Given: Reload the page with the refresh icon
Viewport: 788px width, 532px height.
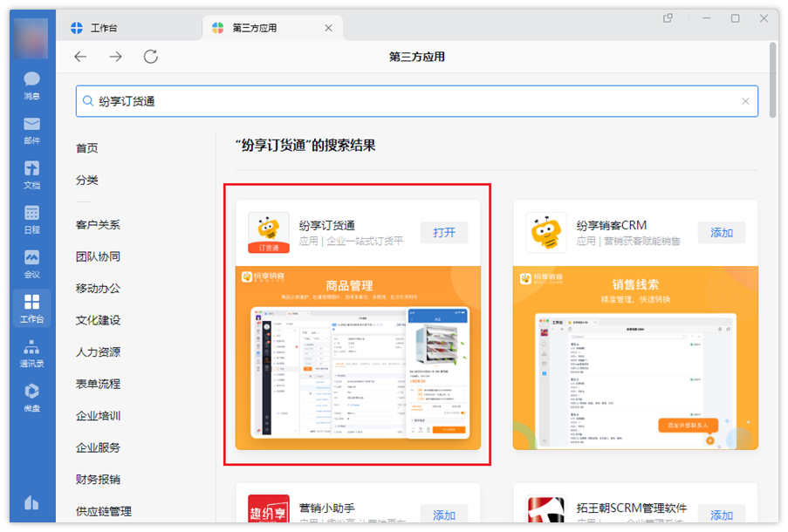Looking at the screenshot, I should tap(151, 57).
